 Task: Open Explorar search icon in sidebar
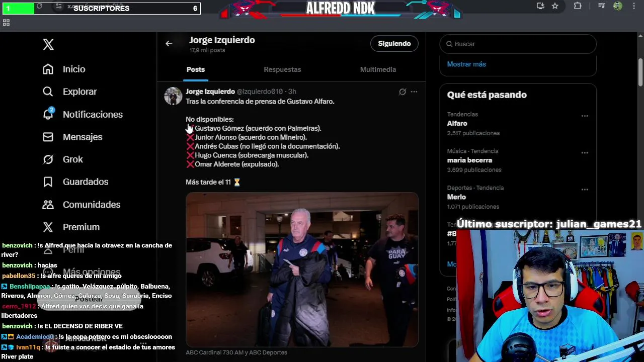coord(48,92)
